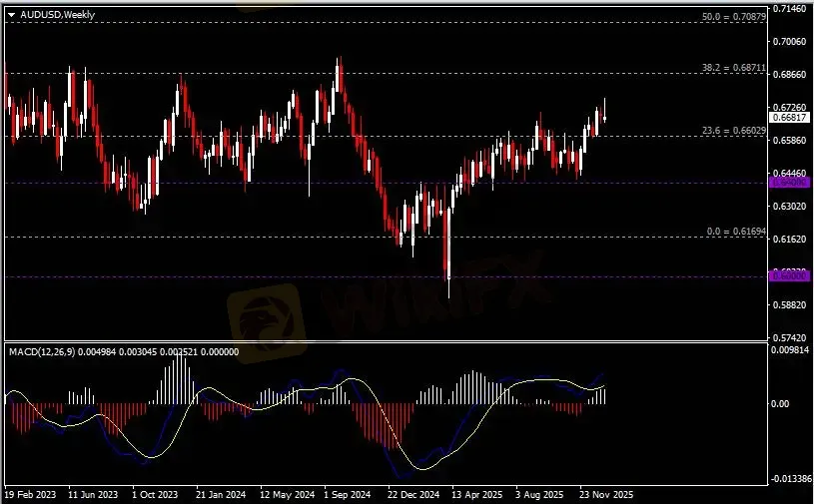Click the 0.0 = 0.61694 Fibonacci label
The image size is (814, 504).
pos(734,231)
